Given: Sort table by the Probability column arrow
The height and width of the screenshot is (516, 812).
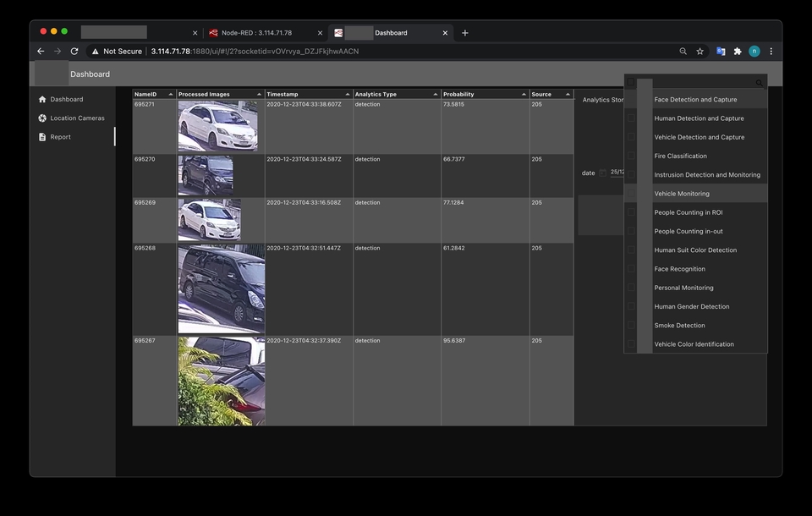Looking at the screenshot, I should (x=524, y=95).
